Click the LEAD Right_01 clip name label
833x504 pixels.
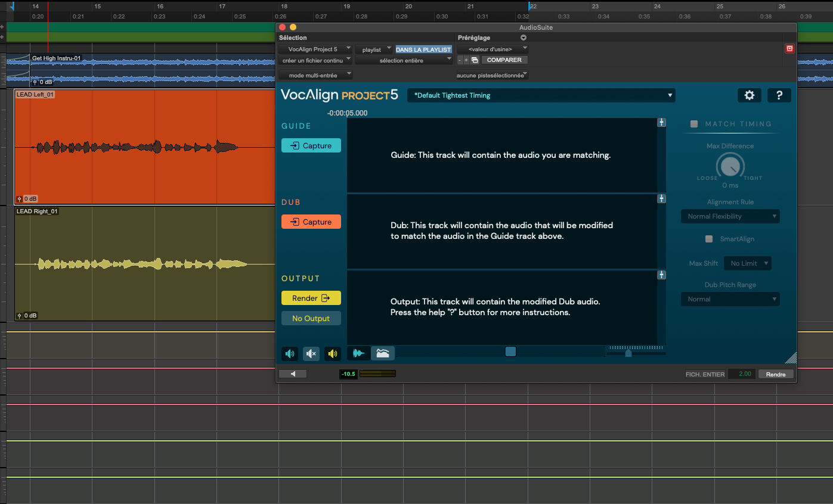(x=37, y=211)
